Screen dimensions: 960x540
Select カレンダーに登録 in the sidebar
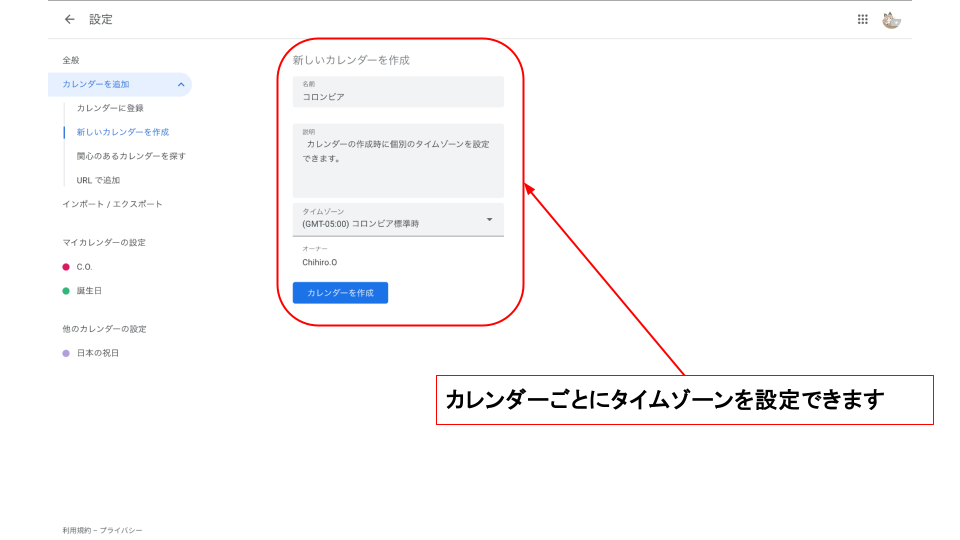click(x=110, y=108)
